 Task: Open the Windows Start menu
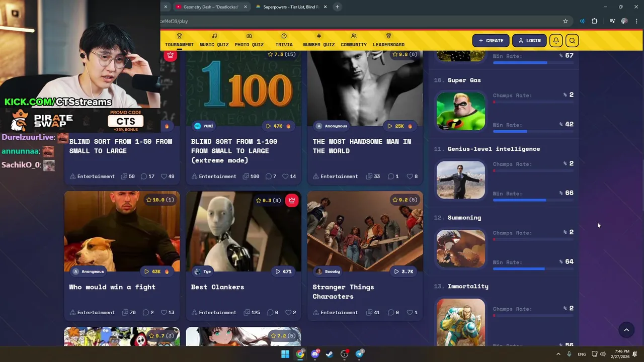click(285, 354)
